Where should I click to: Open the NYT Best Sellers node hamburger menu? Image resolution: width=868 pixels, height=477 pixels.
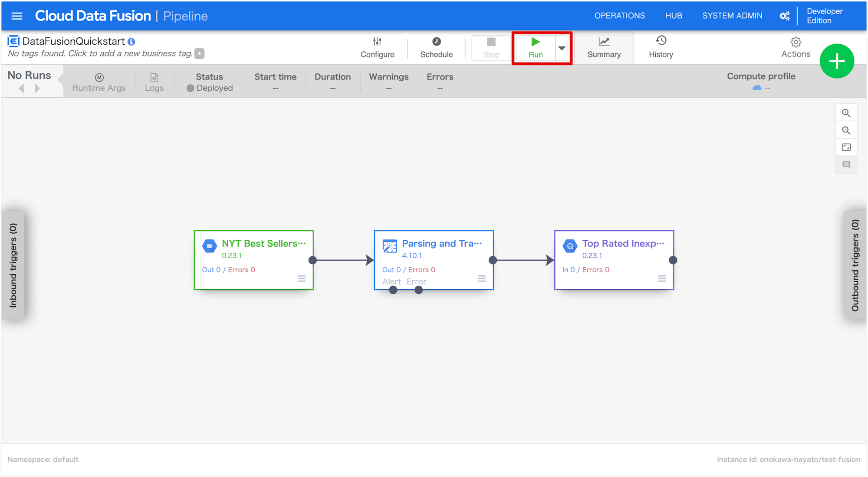point(301,278)
